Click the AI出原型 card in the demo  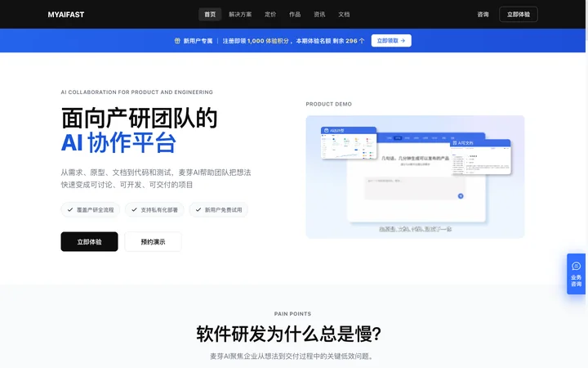point(349,143)
